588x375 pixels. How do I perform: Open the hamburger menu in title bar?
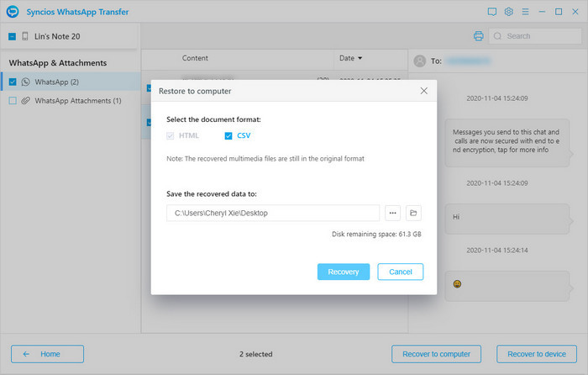[x=525, y=12]
